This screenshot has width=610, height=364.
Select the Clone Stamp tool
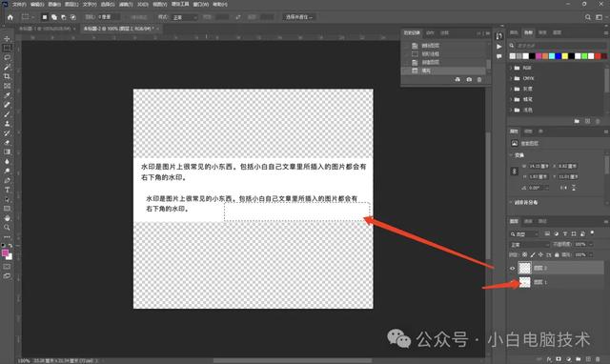click(7, 124)
